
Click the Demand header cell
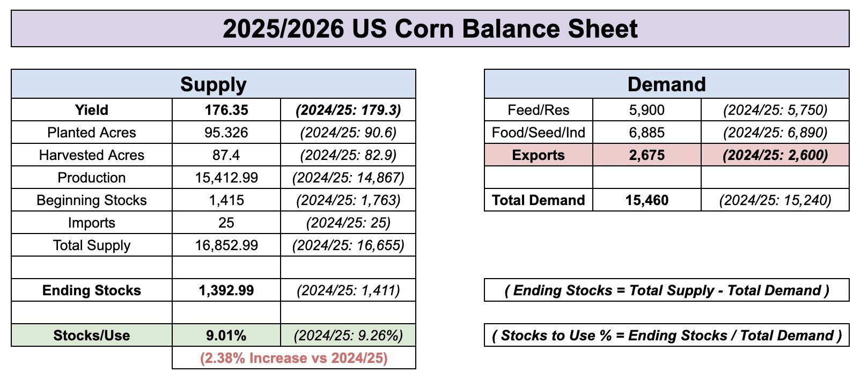[x=667, y=84]
